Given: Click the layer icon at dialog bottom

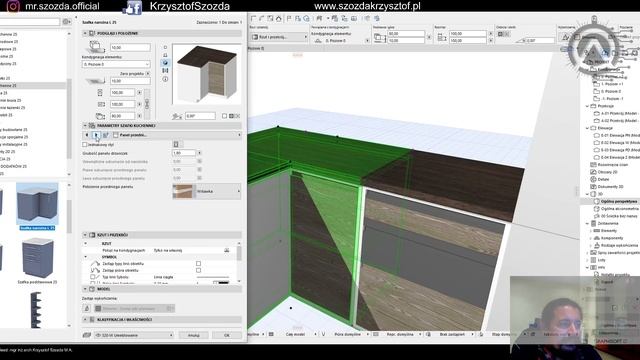Looking at the screenshot, I should tap(87, 335).
